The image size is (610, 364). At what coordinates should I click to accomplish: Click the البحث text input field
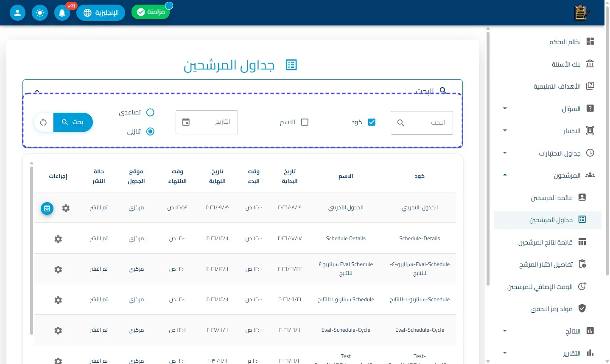pyautogui.click(x=422, y=123)
